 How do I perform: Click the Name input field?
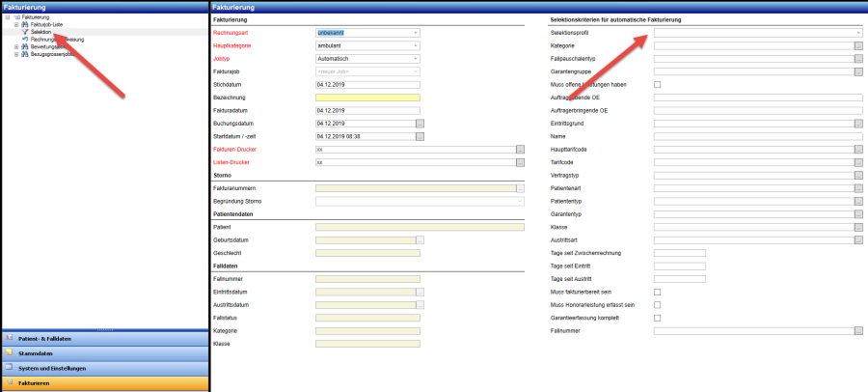pos(758,136)
